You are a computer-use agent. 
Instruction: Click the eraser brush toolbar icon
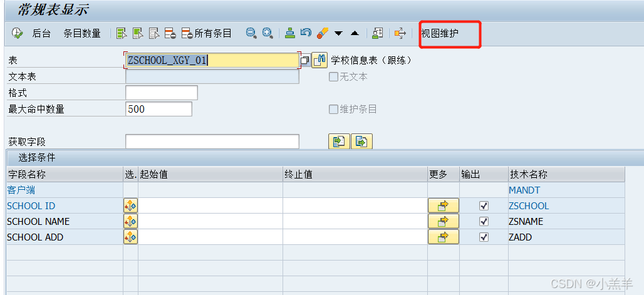click(323, 33)
